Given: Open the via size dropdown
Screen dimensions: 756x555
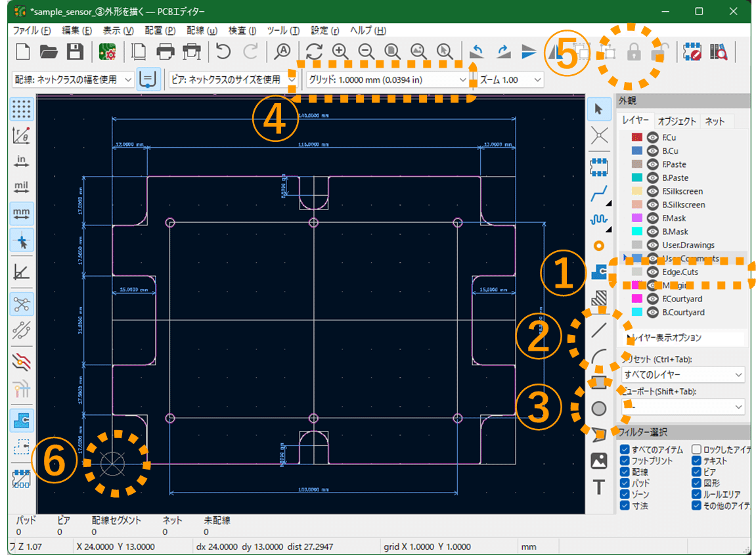Looking at the screenshot, I should (233, 79).
